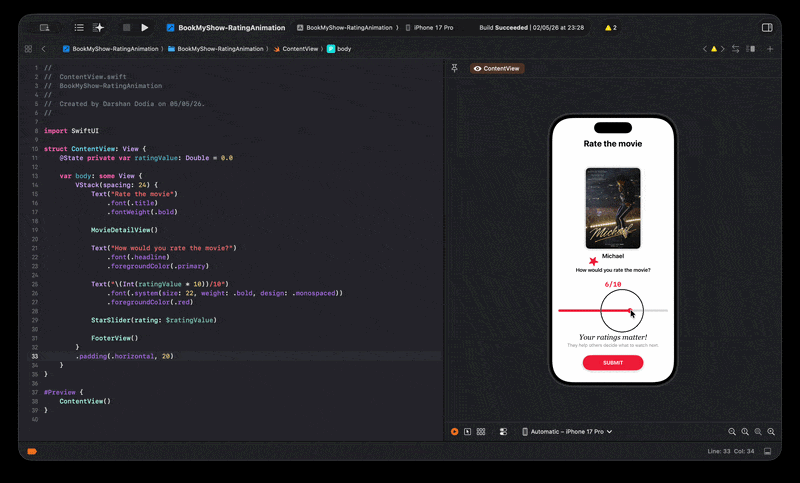The height and width of the screenshot is (483, 800).
Task: Choose iPhone 17 Pro run destination
Action: [x=429, y=28]
